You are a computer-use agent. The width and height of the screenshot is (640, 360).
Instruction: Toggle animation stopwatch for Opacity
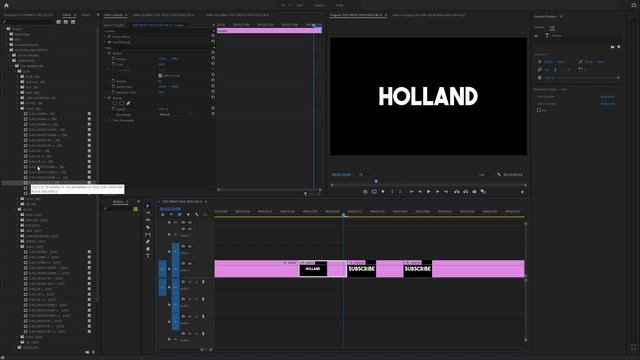(x=113, y=109)
